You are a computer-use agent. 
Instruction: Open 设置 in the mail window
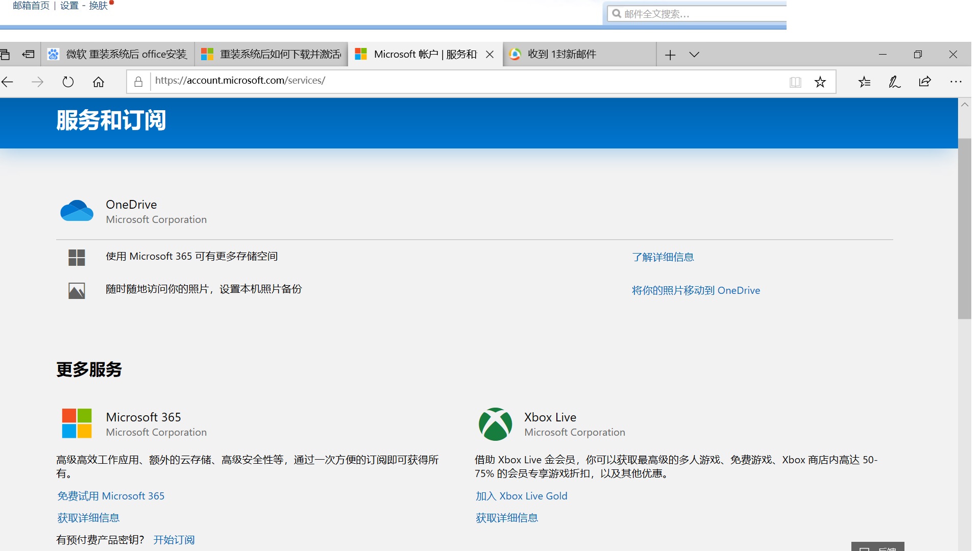[x=69, y=6]
